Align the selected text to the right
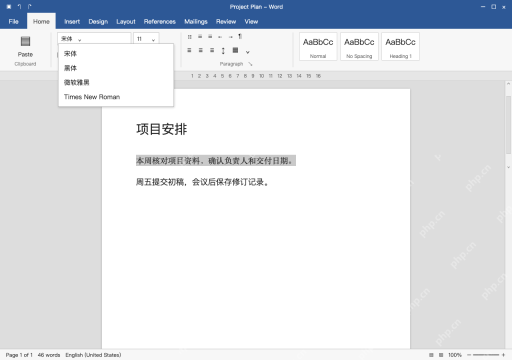 click(212, 50)
